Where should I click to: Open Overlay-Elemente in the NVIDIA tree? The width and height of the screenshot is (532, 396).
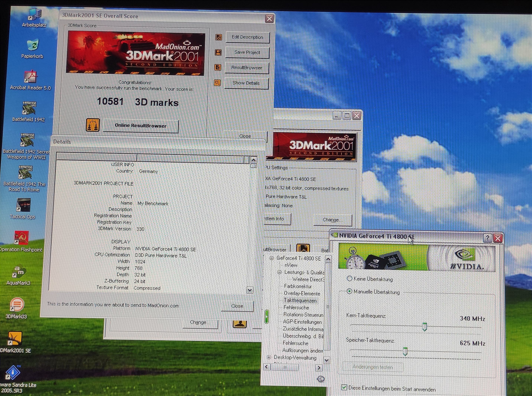[302, 293]
